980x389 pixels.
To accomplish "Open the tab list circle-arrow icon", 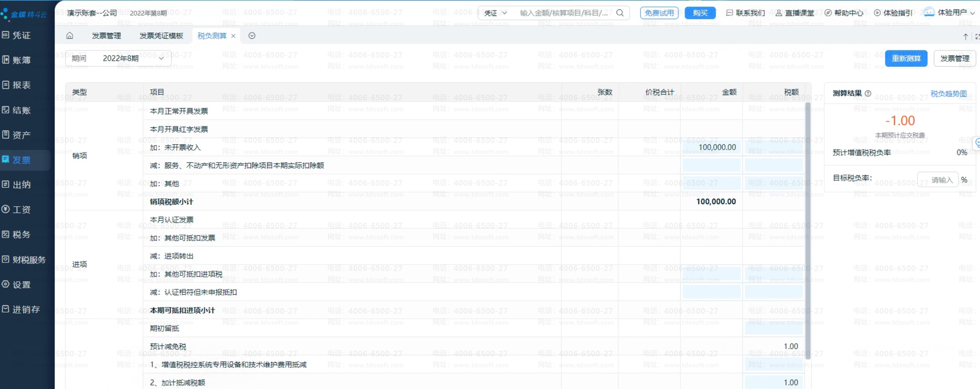I will click(252, 36).
